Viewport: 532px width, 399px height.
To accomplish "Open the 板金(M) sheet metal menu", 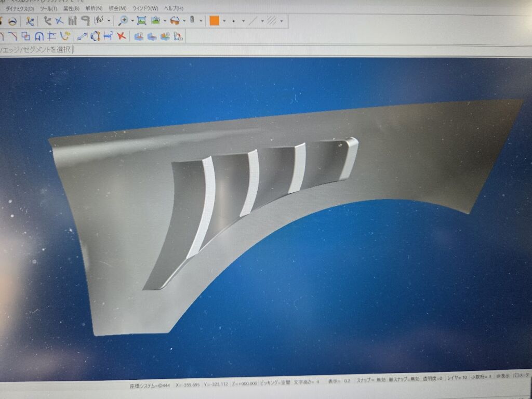I will point(117,9).
